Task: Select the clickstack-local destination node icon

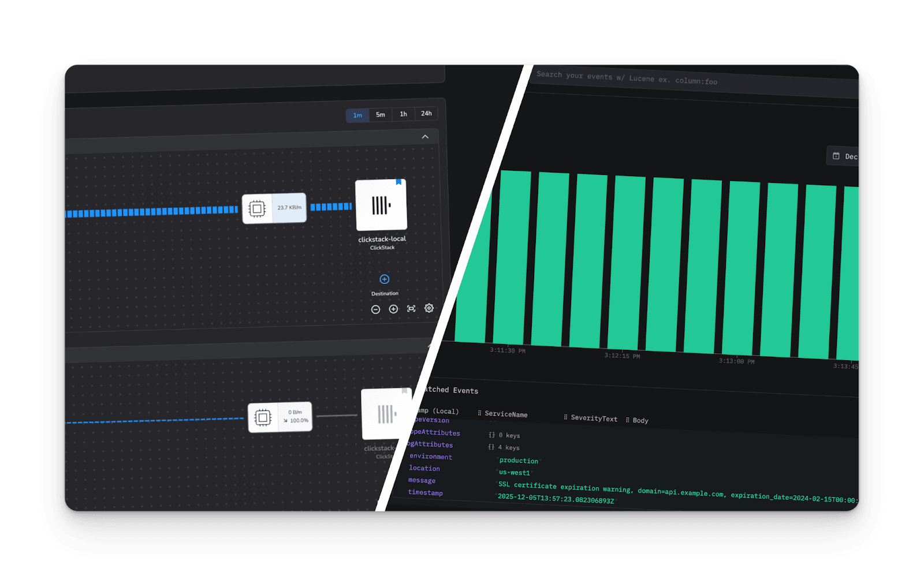Action: (x=381, y=205)
